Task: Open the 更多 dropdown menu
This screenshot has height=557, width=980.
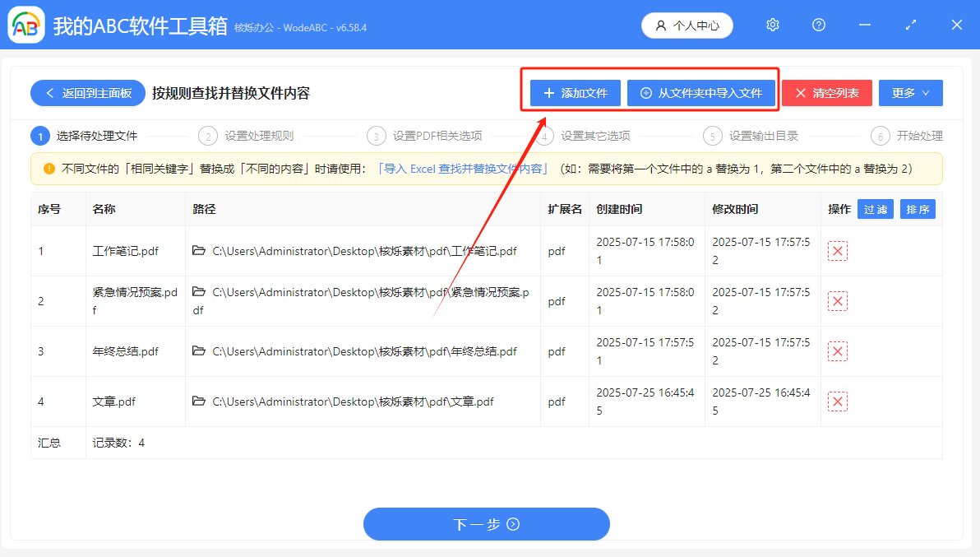Action: pos(910,93)
